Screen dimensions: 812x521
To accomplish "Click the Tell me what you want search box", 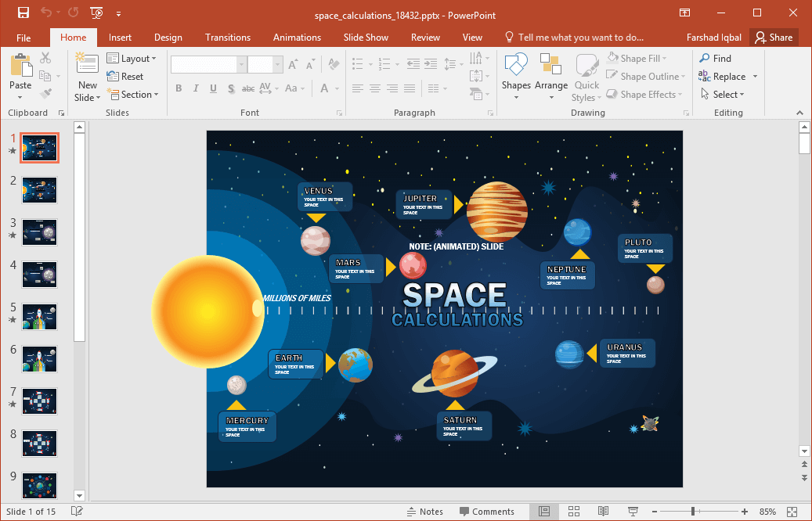I will pyautogui.click(x=574, y=38).
